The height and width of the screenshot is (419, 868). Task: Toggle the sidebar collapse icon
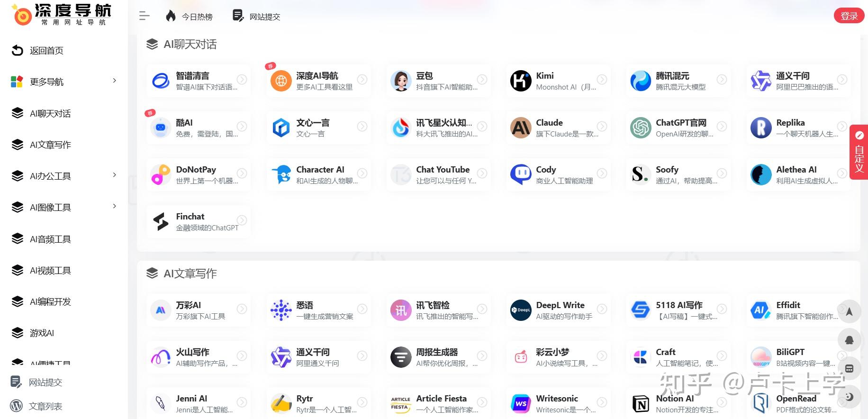click(x=144, y=16)
